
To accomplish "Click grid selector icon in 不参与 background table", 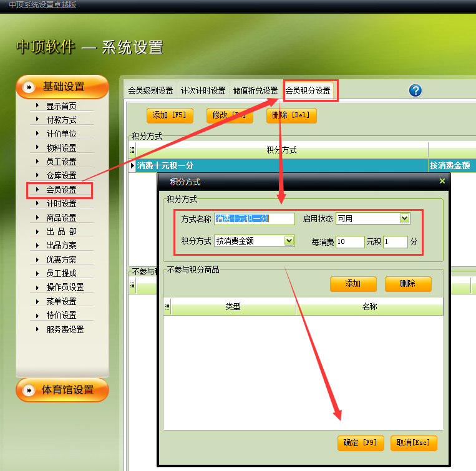I will click(132, 285).
